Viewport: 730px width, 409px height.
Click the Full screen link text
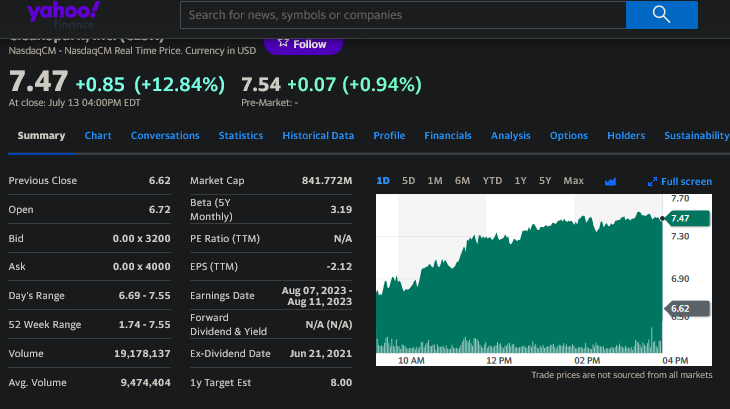[687, 182]
